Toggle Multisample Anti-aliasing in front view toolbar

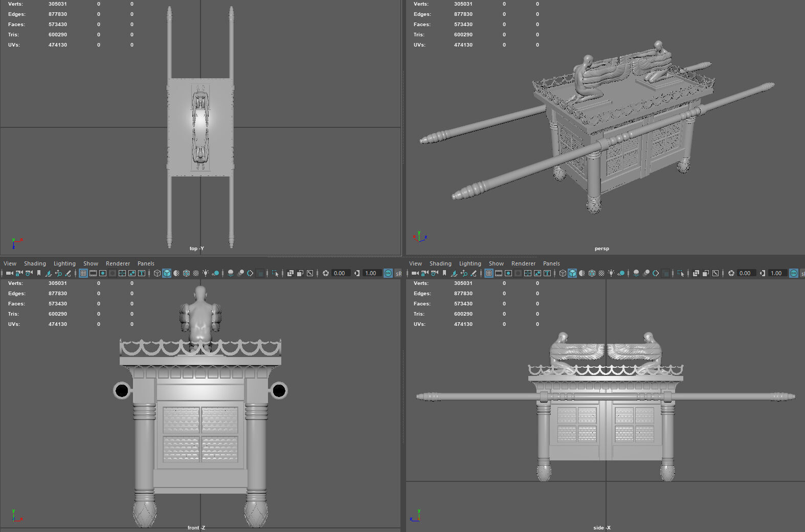tap(250, 273)
